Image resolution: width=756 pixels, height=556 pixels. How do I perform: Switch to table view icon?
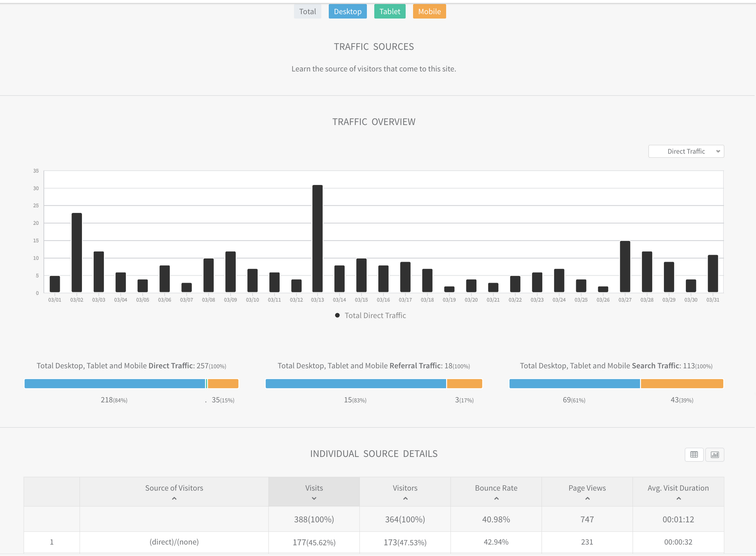pyautogui.click(x=694, y=454)
